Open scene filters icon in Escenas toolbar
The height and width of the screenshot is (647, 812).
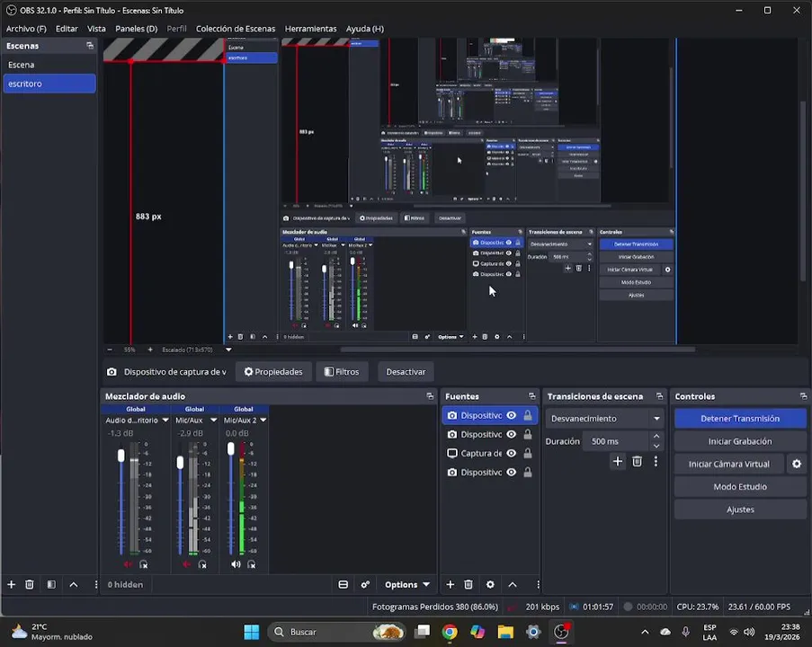[51, 584]
